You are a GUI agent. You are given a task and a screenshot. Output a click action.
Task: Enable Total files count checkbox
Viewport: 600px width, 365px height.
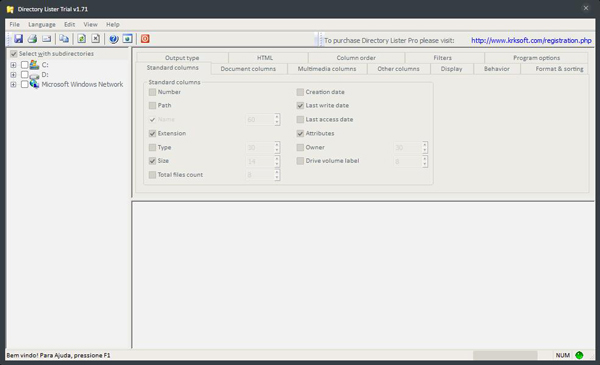[x=152, y=174]
